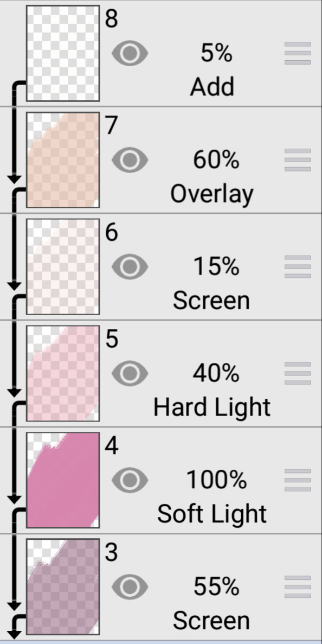Image resolution: width=322 pixels, height=644 pixels.
Task: Hide the Soft Light layer 4
Action: point(130,480)
